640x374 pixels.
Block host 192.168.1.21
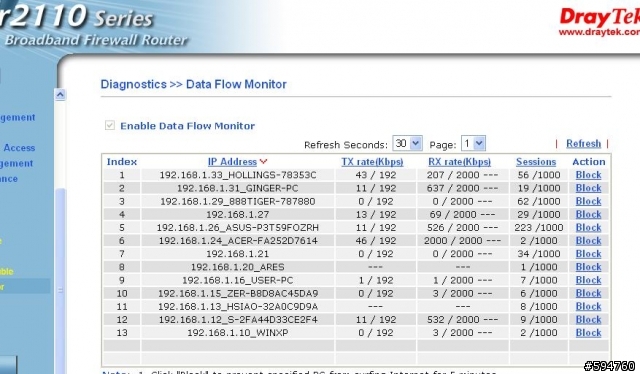588,254
